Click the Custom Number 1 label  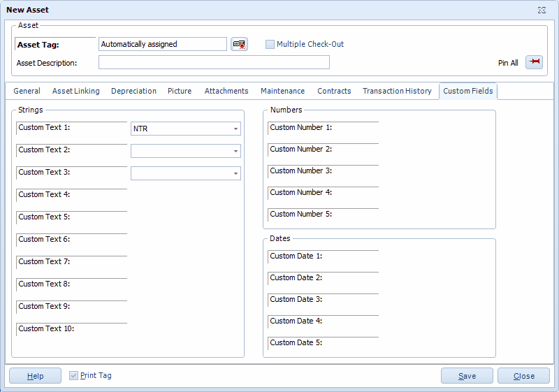pyautogui.click(x=301, y=128)
